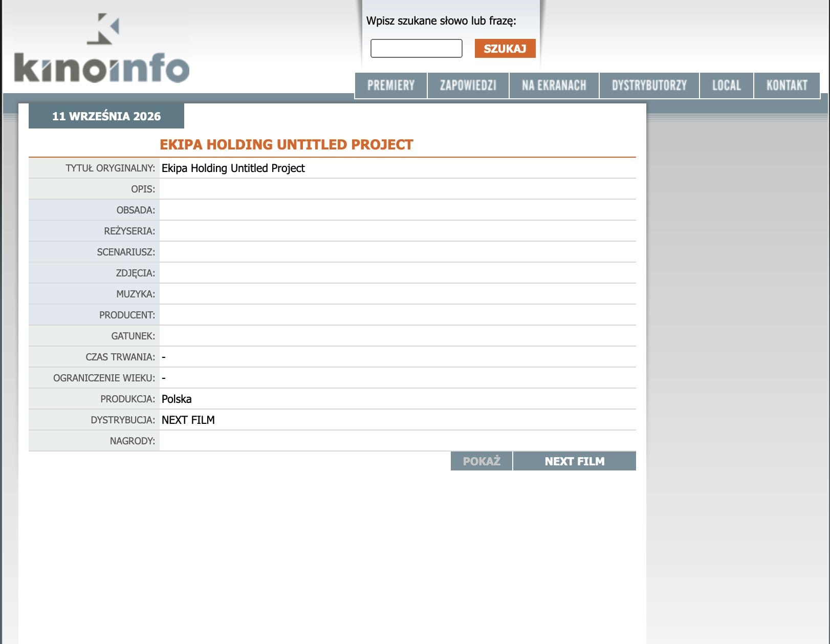830x644 pixels.
Task: Click the 'PRODUCENT:' label
Action: click(127, 315)
